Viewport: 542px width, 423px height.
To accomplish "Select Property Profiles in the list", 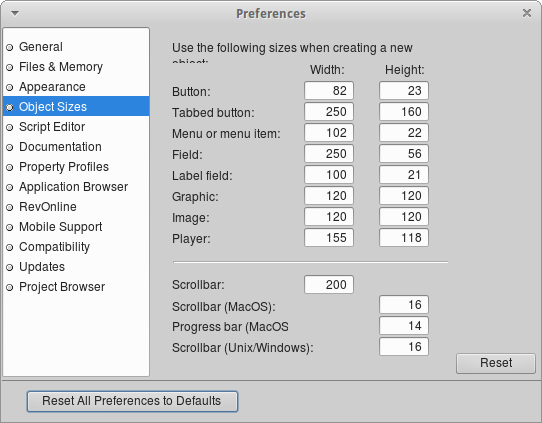I will [76, 167].
